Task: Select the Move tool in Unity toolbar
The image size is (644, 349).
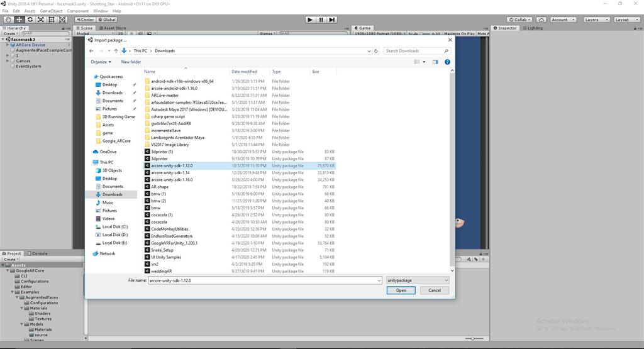Action: click(x=19, y=19)
